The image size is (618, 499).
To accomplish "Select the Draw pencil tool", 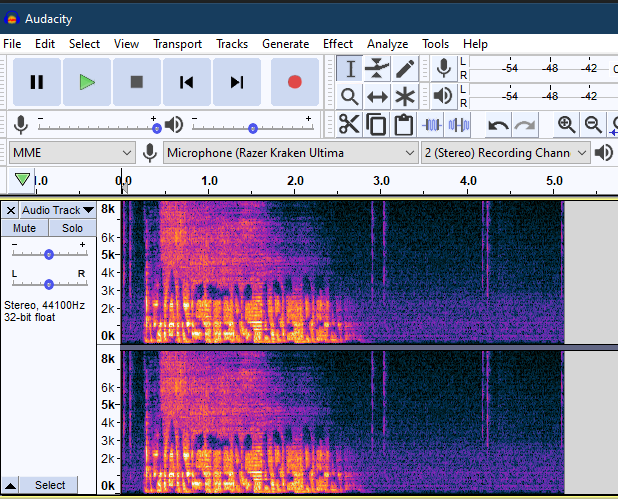I will click(x=405, y=69).
